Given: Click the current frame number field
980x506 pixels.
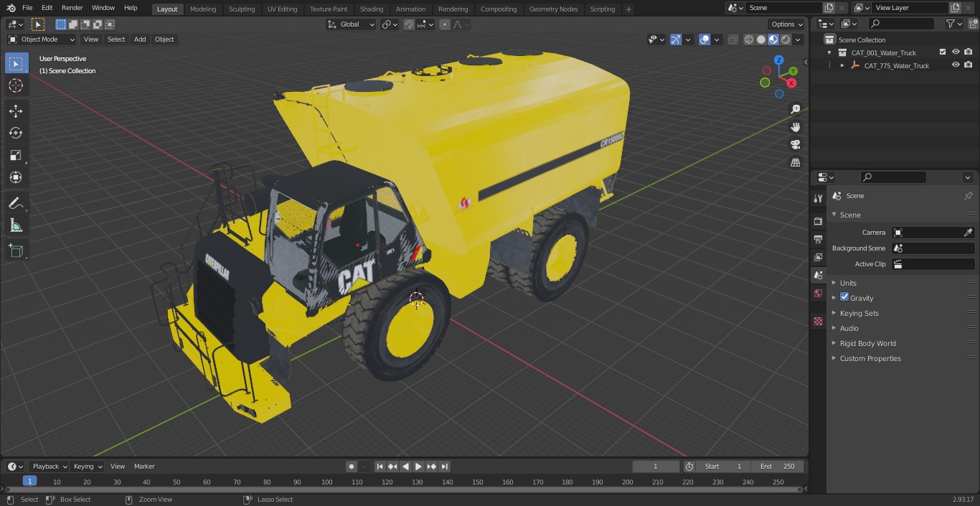Looking at the screenshot, I should pos(656,467).
